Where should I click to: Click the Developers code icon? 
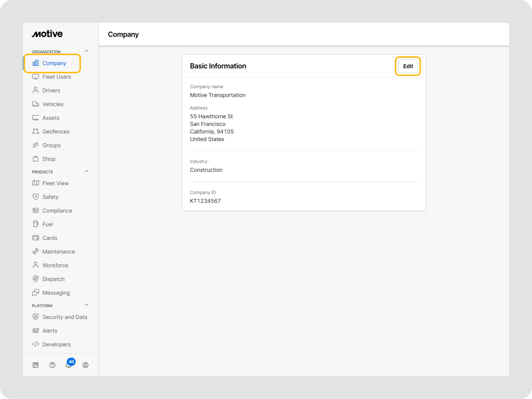click(x=36, y=344)
